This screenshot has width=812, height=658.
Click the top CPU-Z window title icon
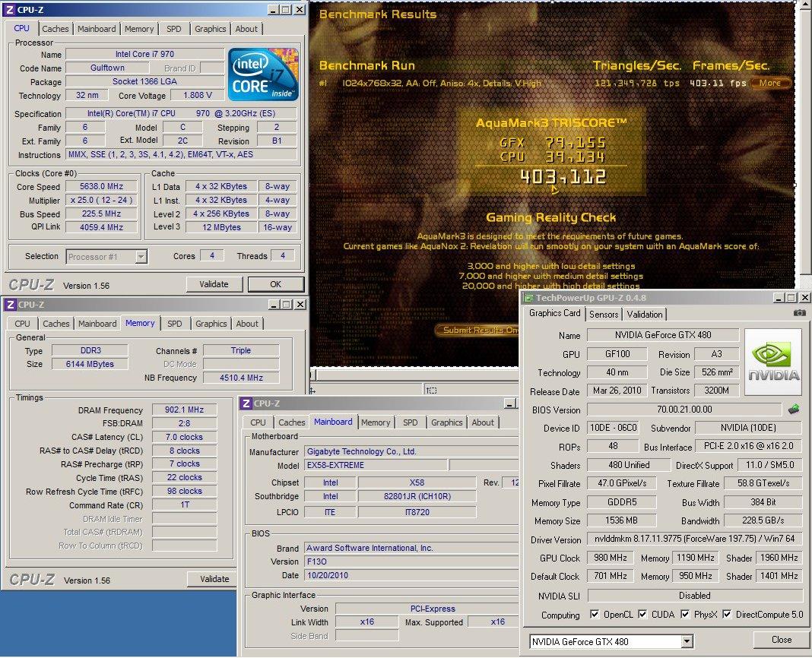pos(9,10)
